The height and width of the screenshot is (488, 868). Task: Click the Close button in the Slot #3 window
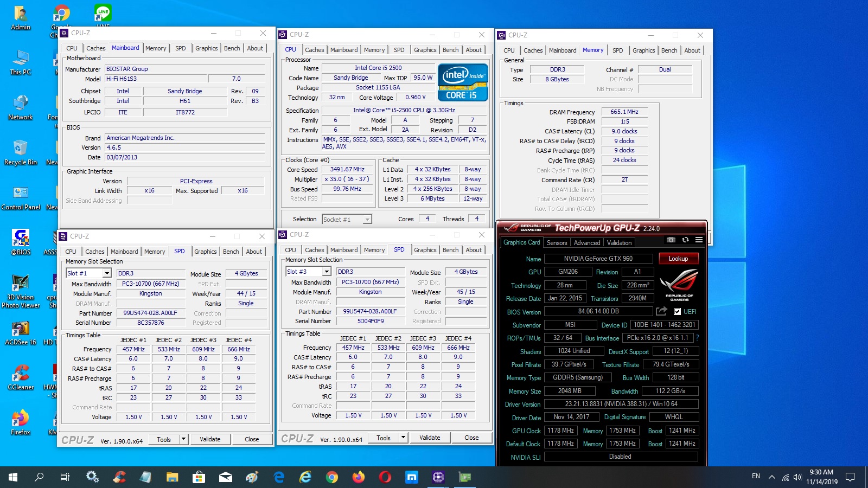coord(471,438)
